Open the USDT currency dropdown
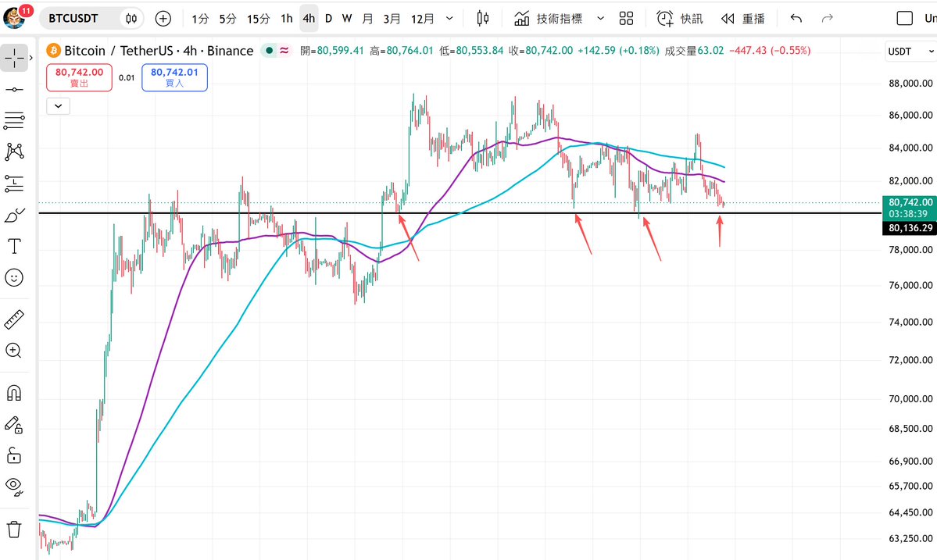The width and height of the screenshot is (937, 560). click(910, 52)
